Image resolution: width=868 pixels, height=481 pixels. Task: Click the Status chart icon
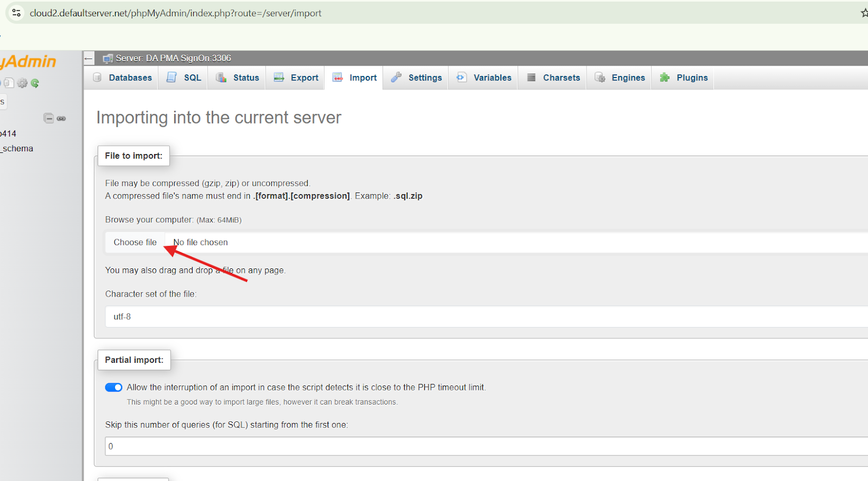tap(221, 78)
